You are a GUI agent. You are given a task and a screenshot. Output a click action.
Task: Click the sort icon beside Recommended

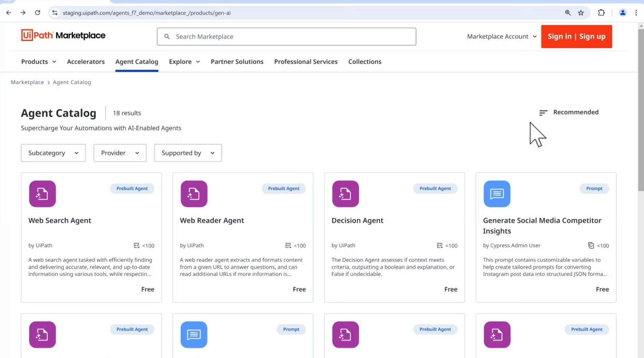(543, 113)
